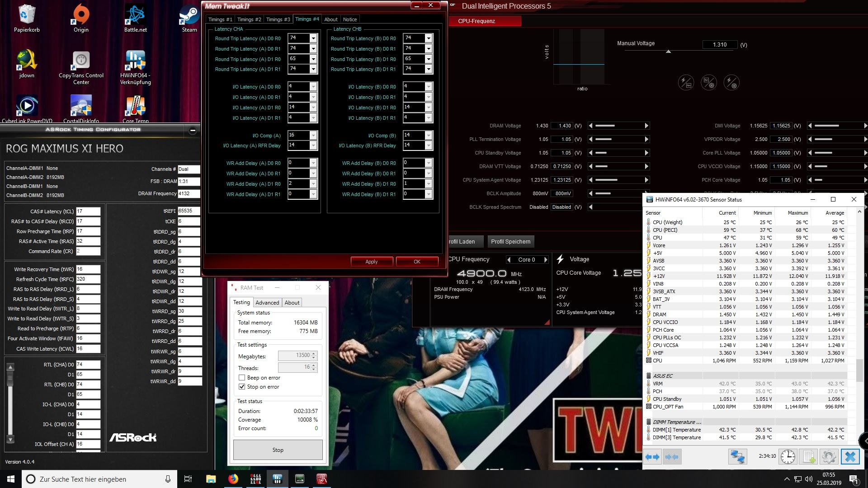Open the Origin desktop shortcut

click(x=81, y=18)
